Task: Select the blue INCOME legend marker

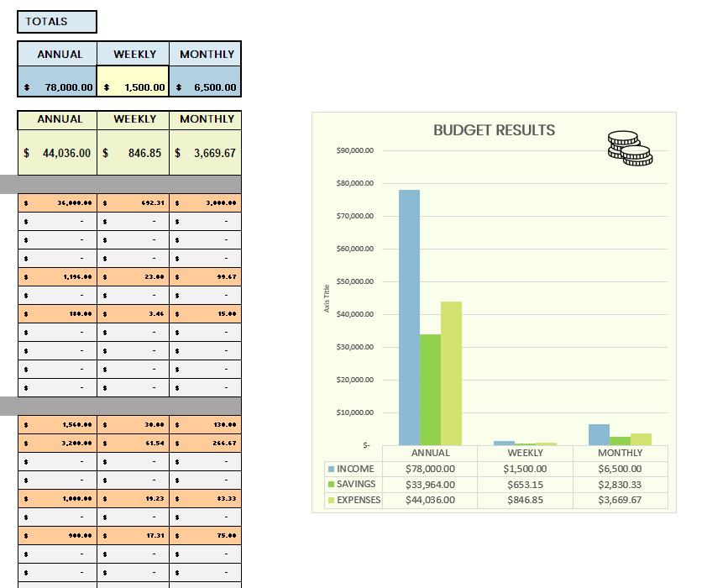Action: 327,469
